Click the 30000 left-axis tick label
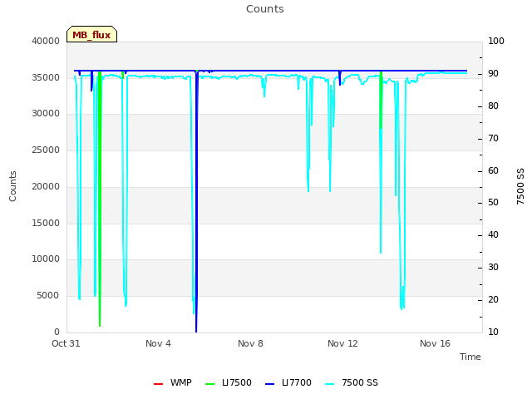The width and height of the screenshot is (532, 399). point(46,114)
